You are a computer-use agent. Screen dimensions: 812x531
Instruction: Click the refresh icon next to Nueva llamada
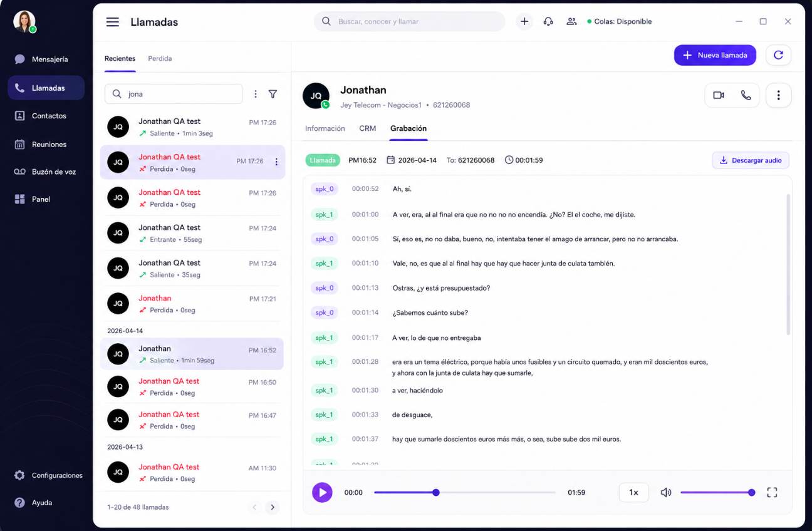(778, 55)
